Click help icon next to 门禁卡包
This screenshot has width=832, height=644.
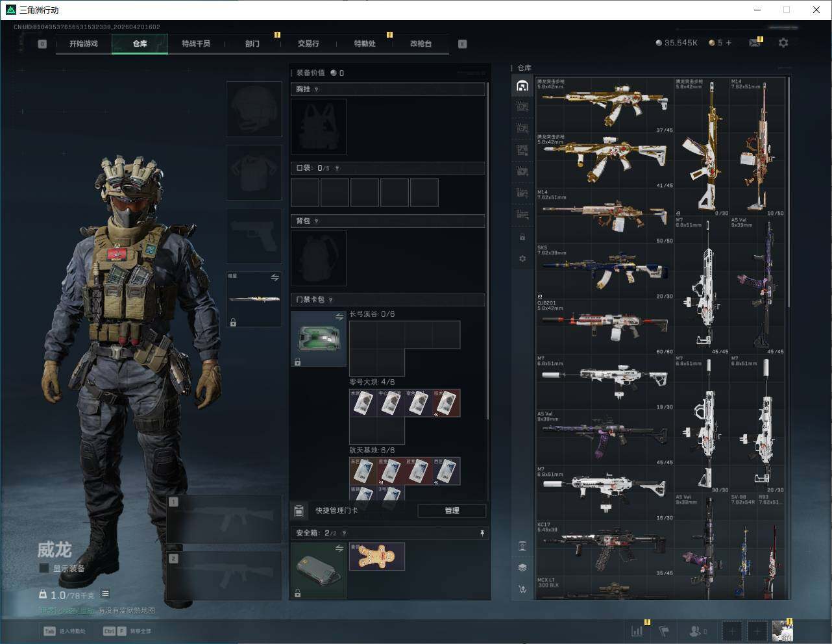331,300
